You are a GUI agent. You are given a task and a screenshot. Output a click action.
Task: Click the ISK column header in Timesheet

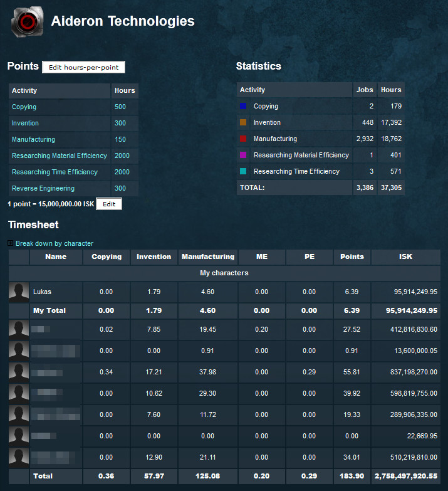[x=406, y=256]
